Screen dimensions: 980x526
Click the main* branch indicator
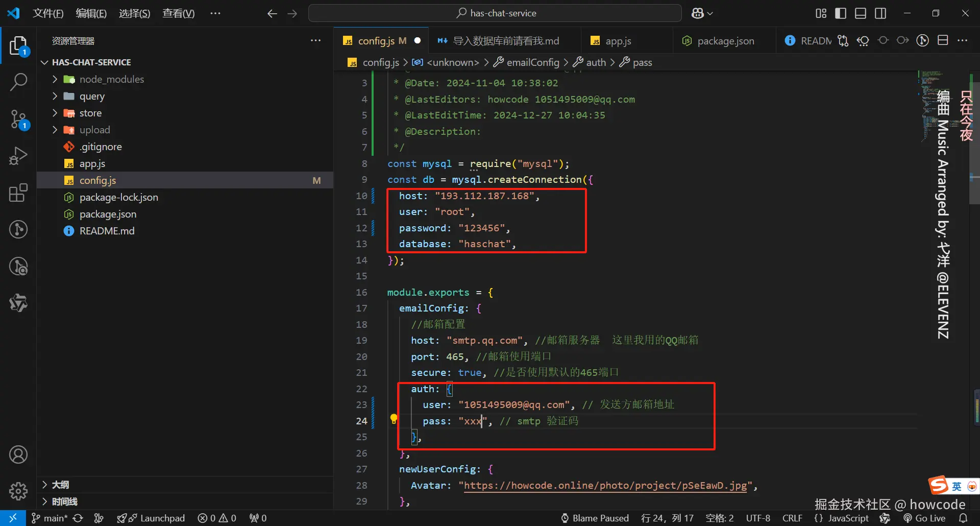click(x=50, y=518)
